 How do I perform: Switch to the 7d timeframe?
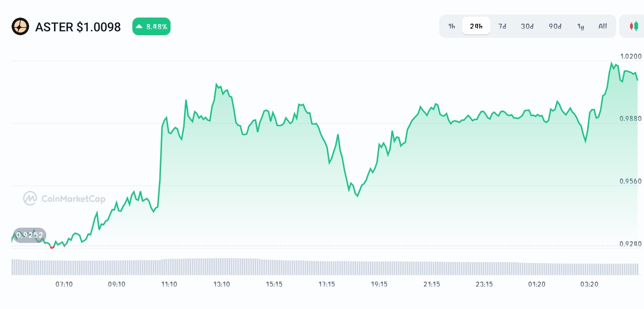(x=502, y=26)
